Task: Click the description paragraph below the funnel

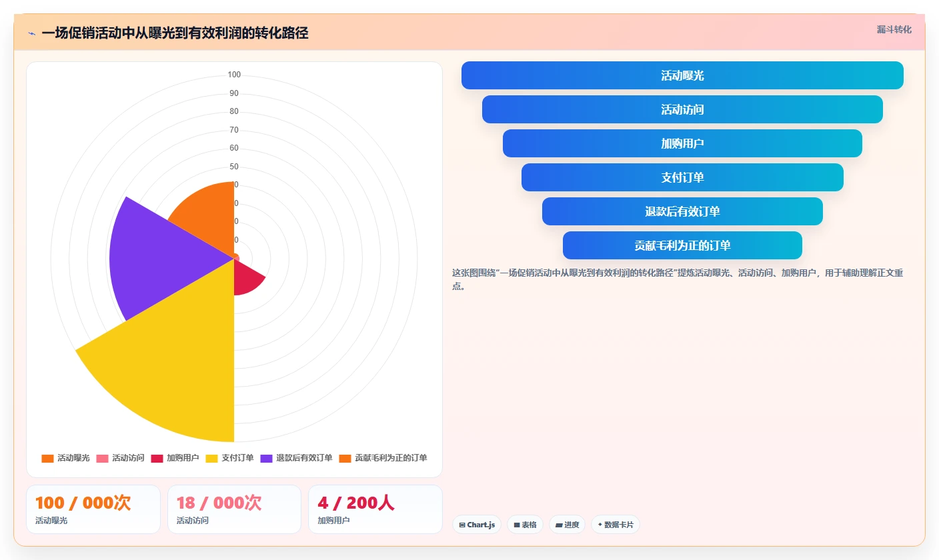Action: click(678, 279)
